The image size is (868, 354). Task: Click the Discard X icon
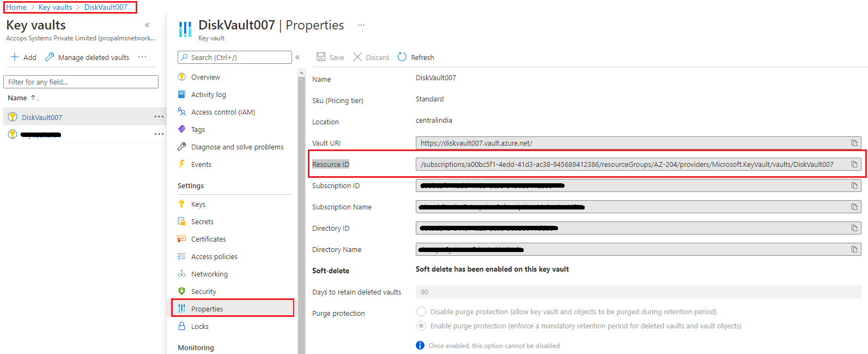357,57
